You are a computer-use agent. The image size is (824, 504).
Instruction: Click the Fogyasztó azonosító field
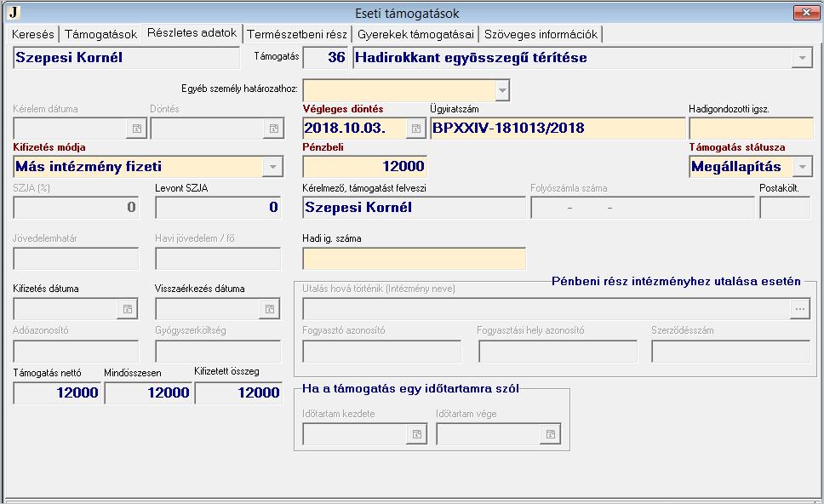tap(382, 351)
